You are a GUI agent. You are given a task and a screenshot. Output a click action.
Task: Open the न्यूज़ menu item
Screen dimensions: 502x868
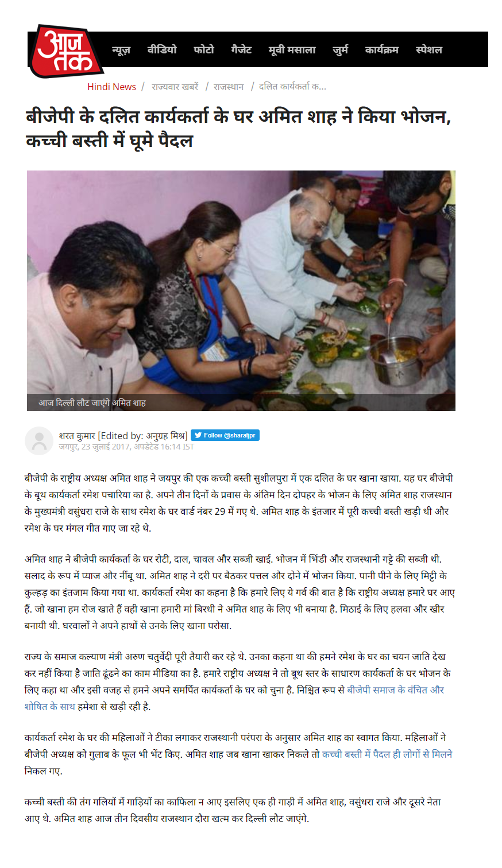point(121,50)
